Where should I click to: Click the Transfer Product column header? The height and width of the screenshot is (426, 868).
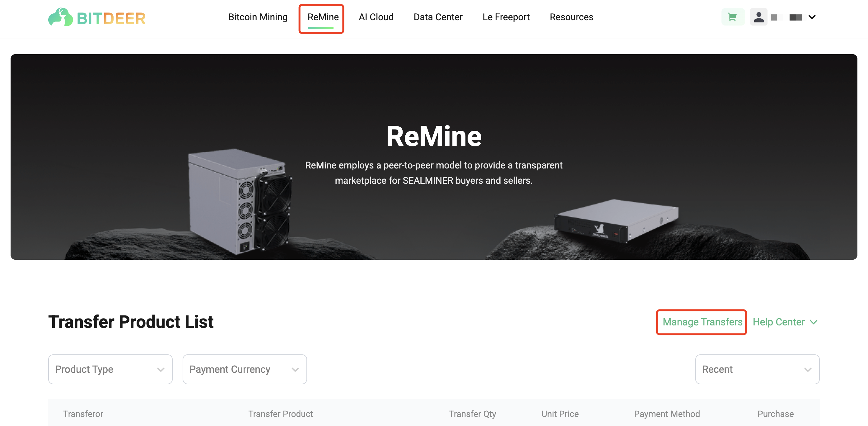(280, 414)
